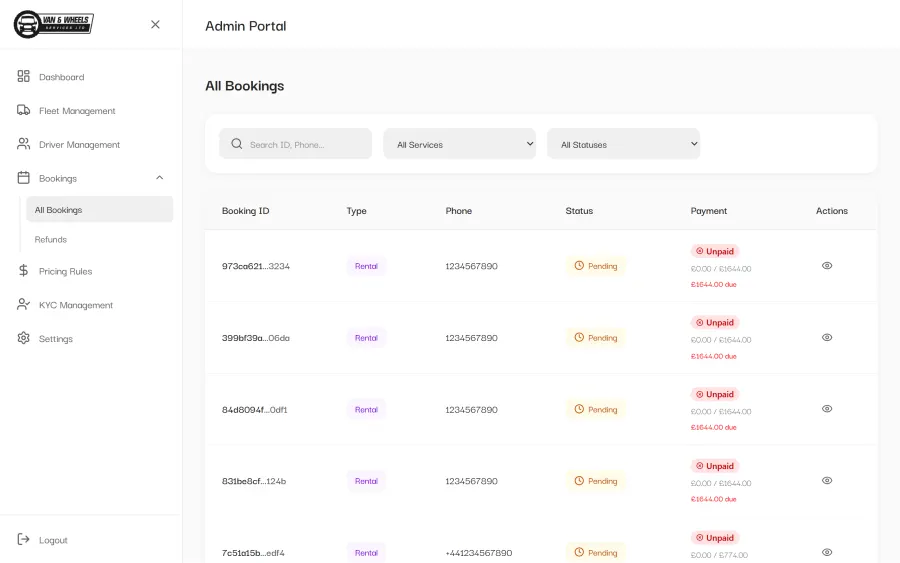
Task: Open KYC Management section
Action: point(76,305)
